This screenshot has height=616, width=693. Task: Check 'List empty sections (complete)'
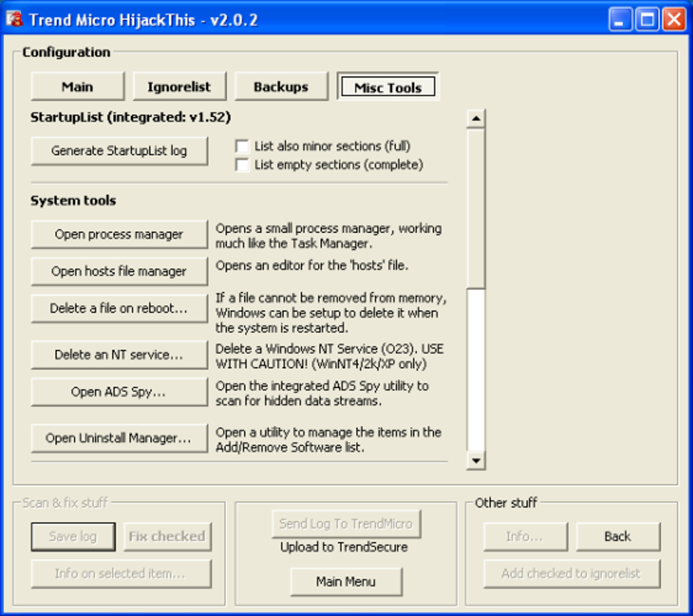[x=242, y=164]
